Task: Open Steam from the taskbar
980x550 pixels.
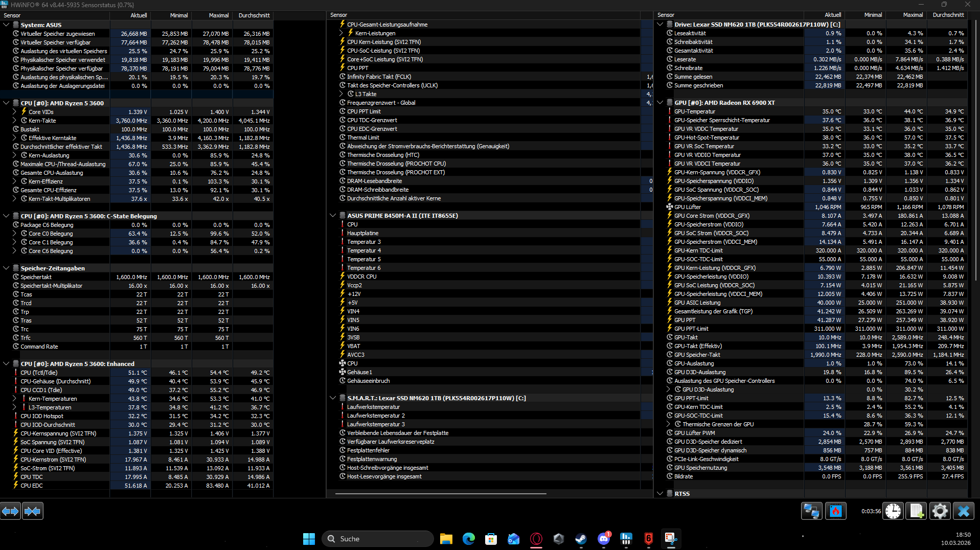Action: [x=581, y=539]
